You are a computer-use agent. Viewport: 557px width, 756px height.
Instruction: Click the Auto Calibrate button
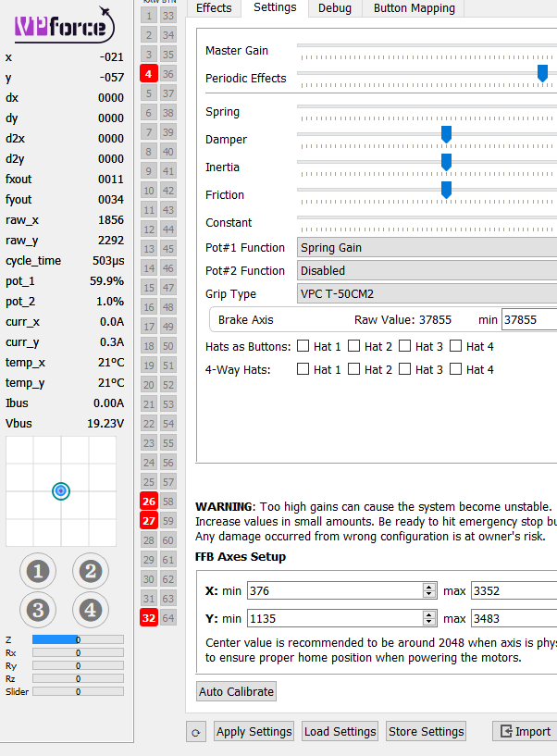coord(236,691)
